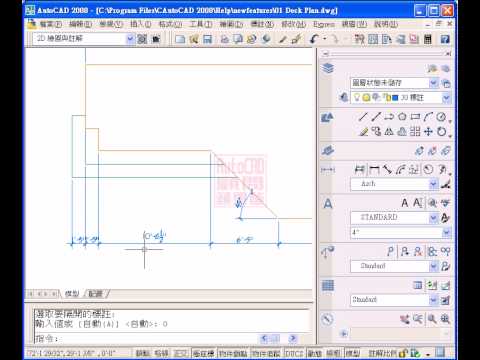Click the Multiline Text A icon
Viewport: 480px width, 360px height.
click(405, 203)
